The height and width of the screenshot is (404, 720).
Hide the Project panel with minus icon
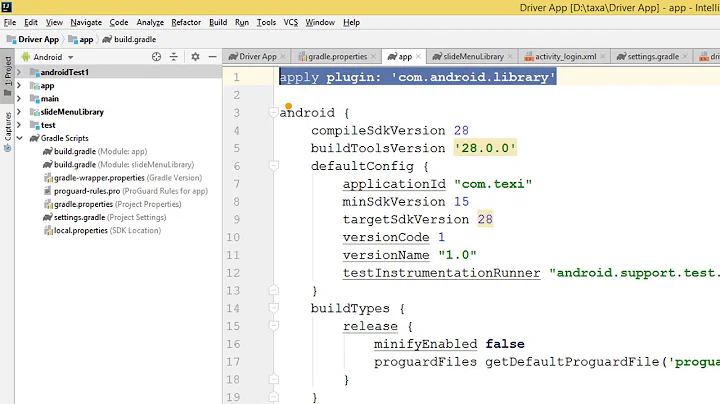(x=212, y=56)
